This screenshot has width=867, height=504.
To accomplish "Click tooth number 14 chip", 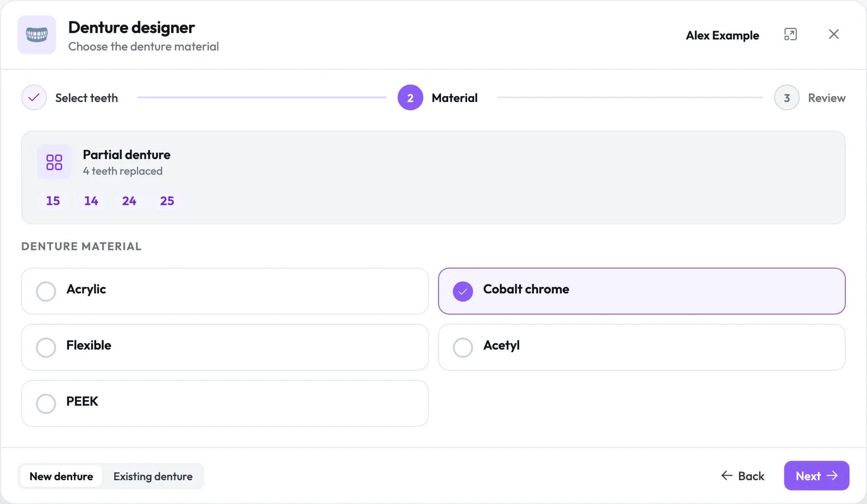I will (x=91, y=201).
